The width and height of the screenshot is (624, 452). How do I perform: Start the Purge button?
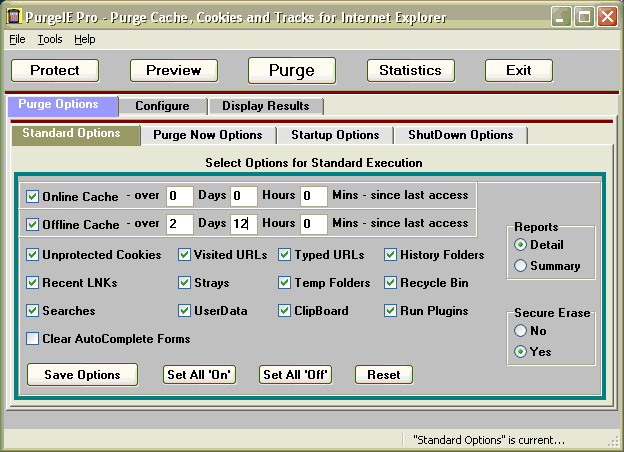pos(292,70)
